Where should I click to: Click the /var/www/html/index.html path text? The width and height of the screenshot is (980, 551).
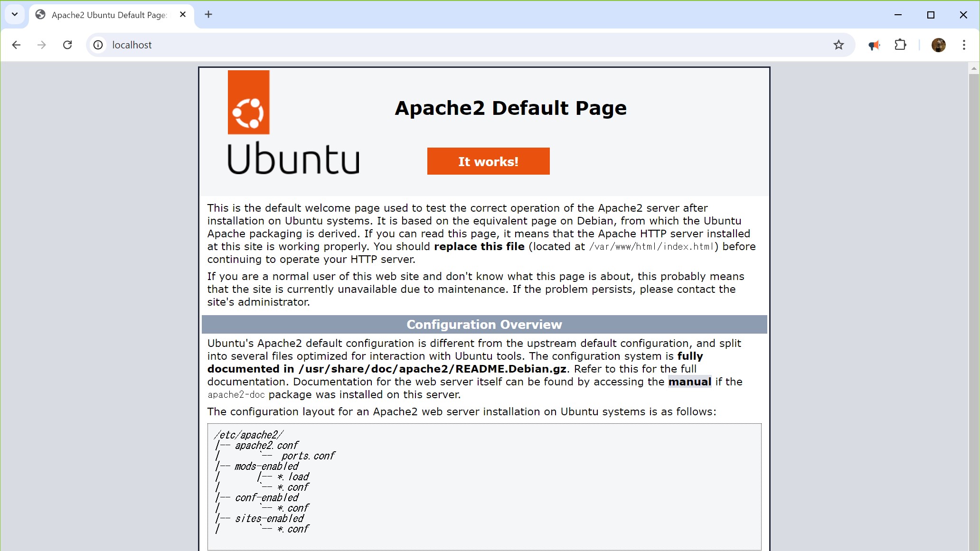(651, 246)
